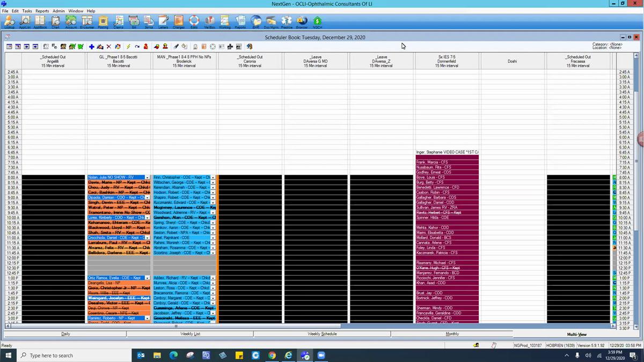The width and height of the screenshot is (644, 362).
Task: Open the Chart module from the toolbar
Action: pos(55,21)
